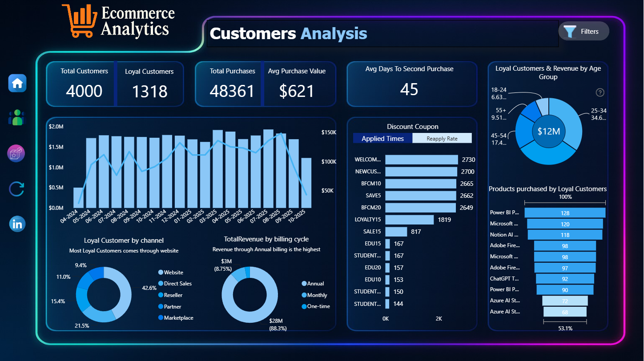Viewport: 644px width, 361px height.
Task: Select the Power BI funnel bar showing 128
Action: [x=565, y=213]
